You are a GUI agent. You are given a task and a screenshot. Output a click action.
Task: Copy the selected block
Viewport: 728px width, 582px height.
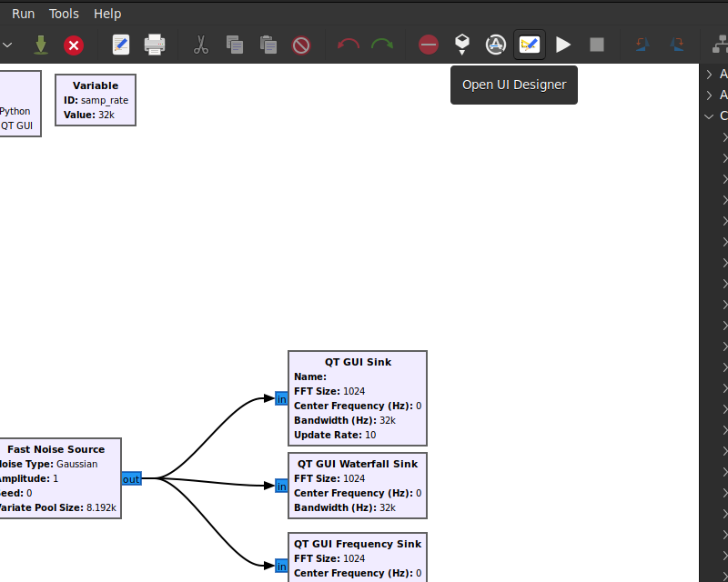[235, 44]
